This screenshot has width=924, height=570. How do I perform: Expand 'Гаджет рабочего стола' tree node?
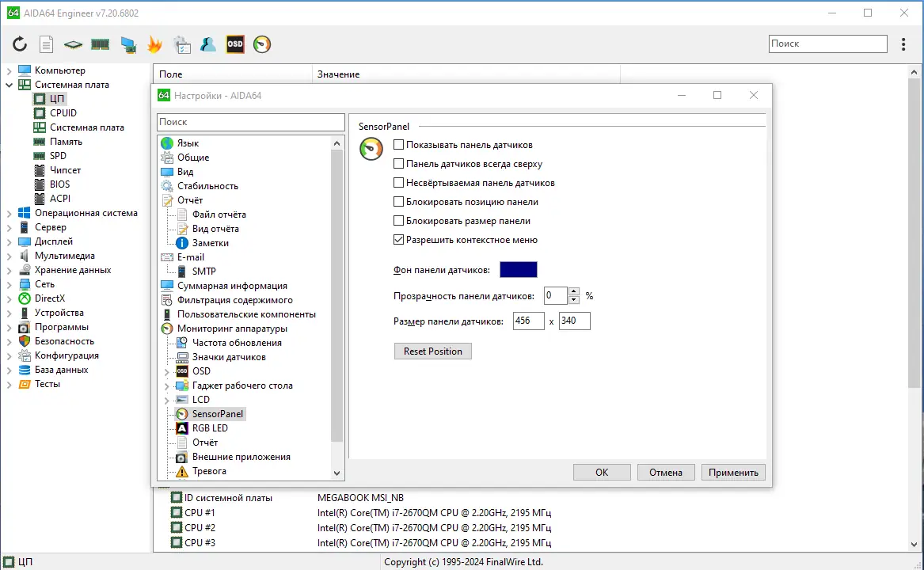[x=167, y=385]
